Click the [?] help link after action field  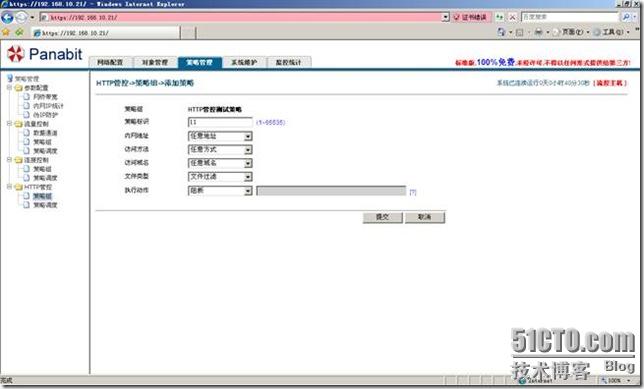413,192
